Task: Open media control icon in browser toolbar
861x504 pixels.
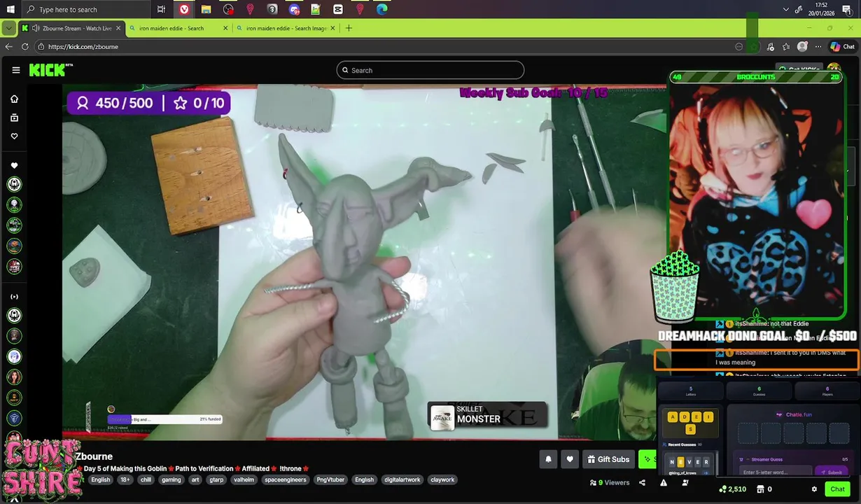Action: (x=771, y=47)
